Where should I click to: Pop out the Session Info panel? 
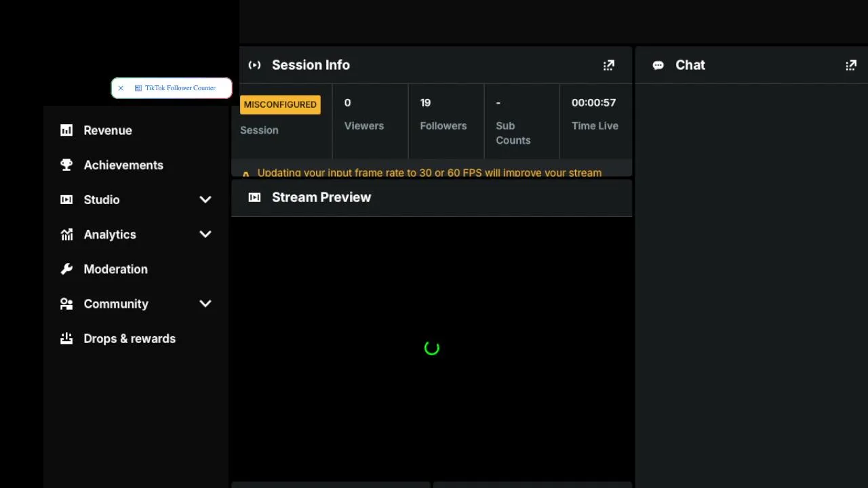(609, 65)
